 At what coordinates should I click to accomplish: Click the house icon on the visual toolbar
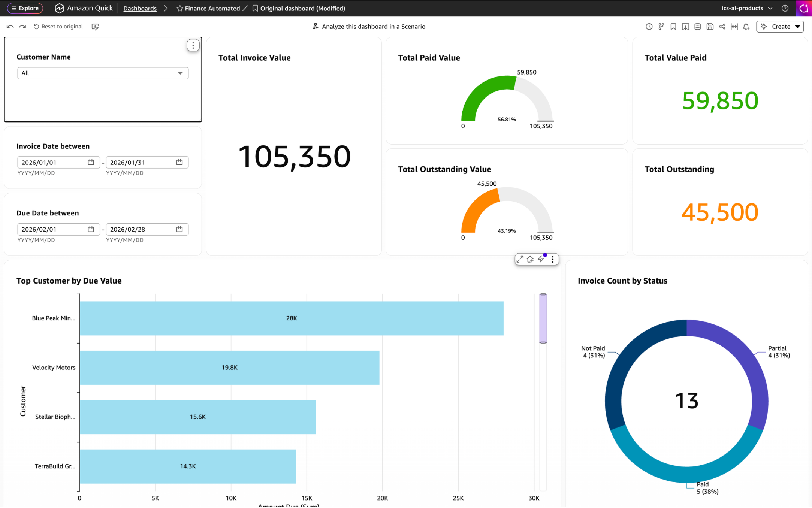coord(530,259)
